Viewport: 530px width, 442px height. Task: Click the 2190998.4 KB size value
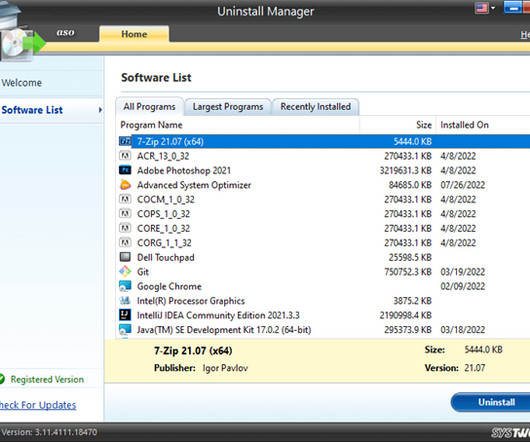[x=406, y=315]
